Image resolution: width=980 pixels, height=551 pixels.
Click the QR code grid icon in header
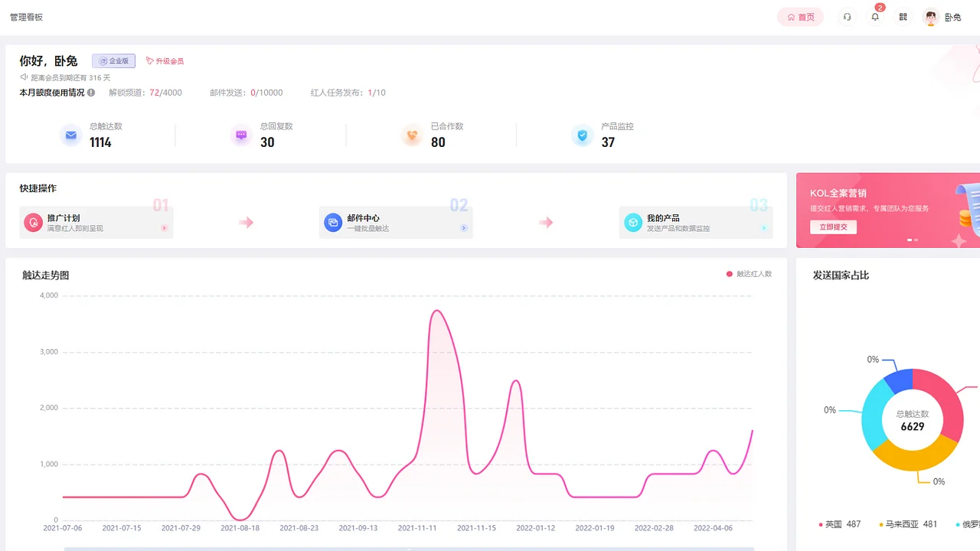903,16
